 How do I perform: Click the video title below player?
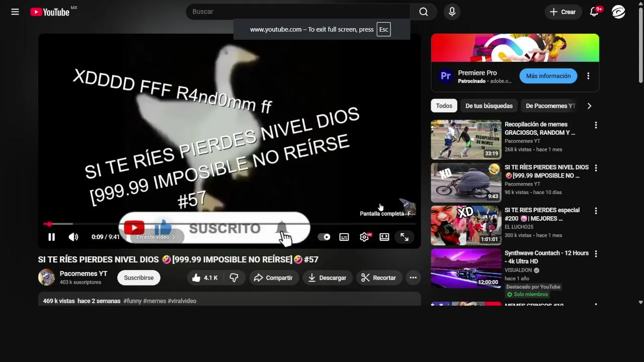click(178, 259)
